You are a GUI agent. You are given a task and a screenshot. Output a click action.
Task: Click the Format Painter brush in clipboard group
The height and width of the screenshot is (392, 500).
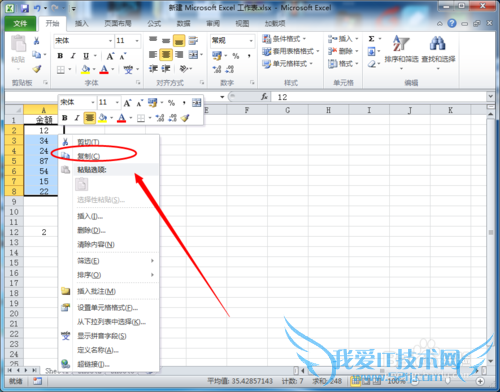pyautogui.click(x=37, y=69)
